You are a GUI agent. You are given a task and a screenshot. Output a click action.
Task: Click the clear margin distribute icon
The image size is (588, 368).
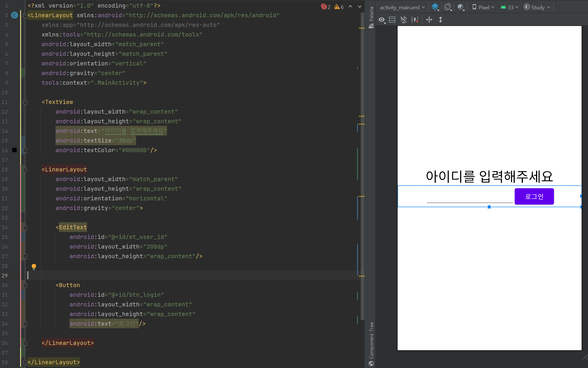point(415,20)
